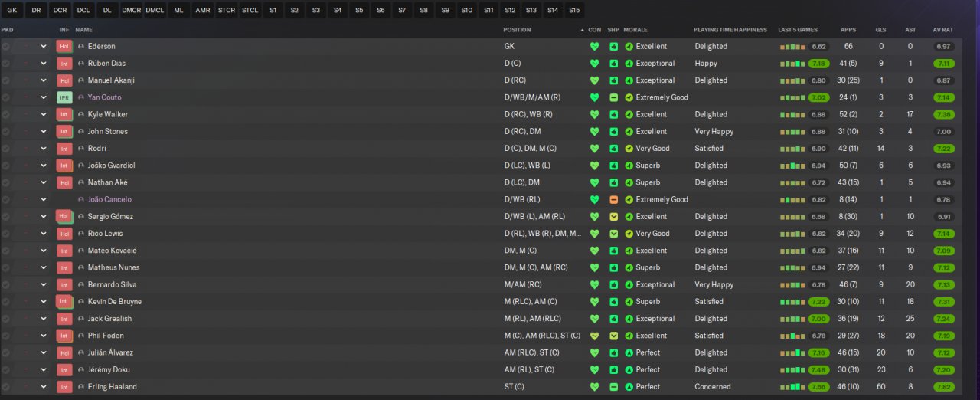Click the Int badge next to Rodri
Image resolution: width=980 pixels, height=400 pixels.
[x=64, y=149]
